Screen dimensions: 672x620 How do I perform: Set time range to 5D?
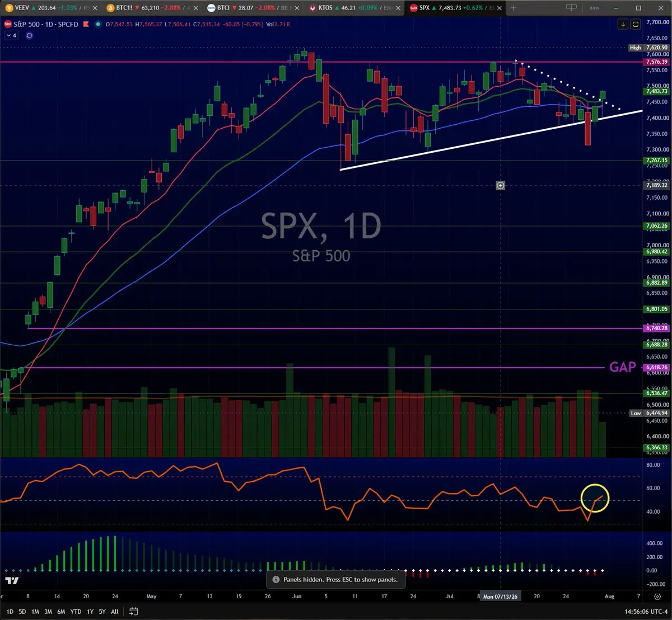(22, 612)
